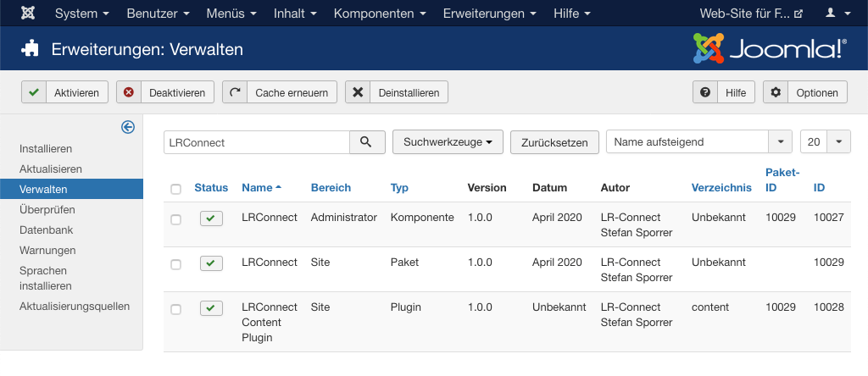Screen dimensions: 868x376
Task: Open the Web-Site für F... frontend link
Action: 751,14
